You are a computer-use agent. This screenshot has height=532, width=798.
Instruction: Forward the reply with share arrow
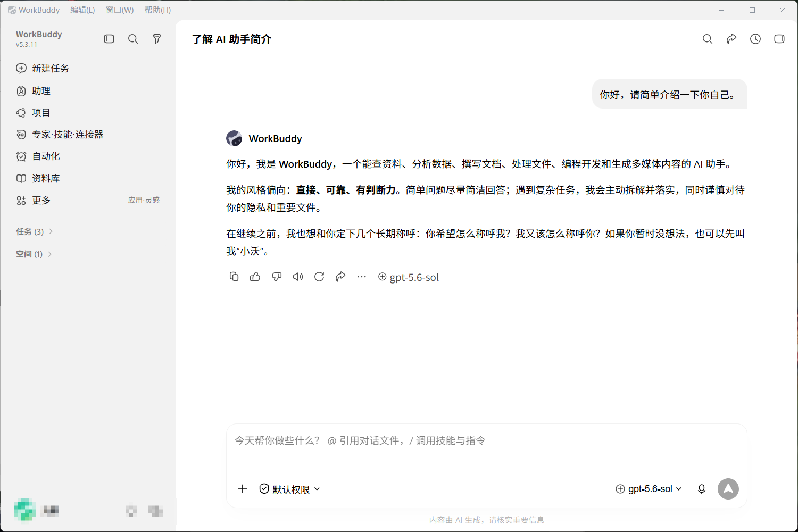pos(340,277)
